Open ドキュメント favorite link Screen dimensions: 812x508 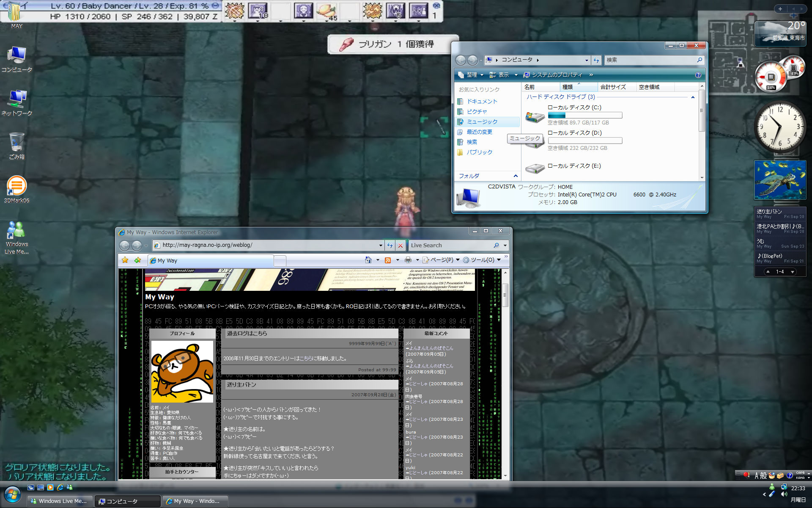coord(481,102)
